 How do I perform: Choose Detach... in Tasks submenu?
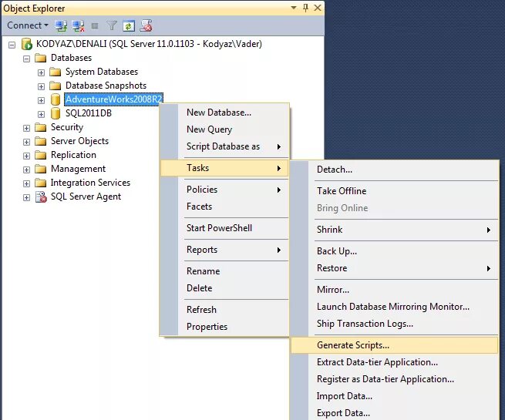pyautogui.click(x=395, y=170)
